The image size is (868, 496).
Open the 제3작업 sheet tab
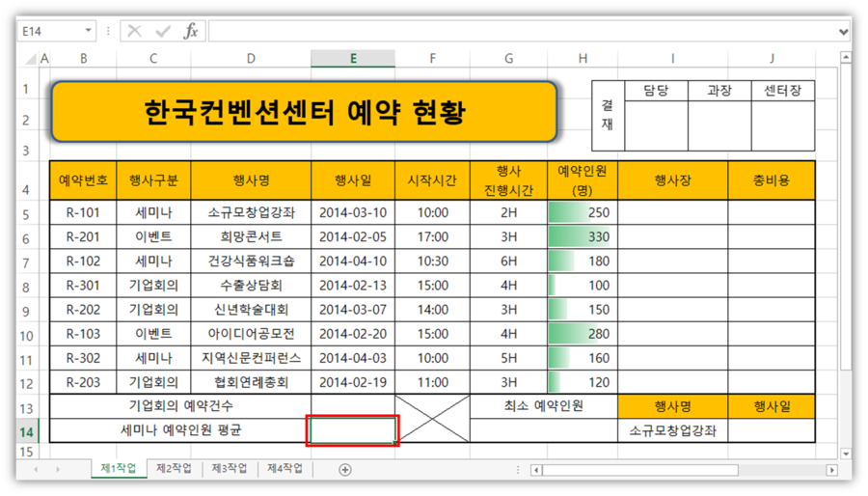(230, 469)
